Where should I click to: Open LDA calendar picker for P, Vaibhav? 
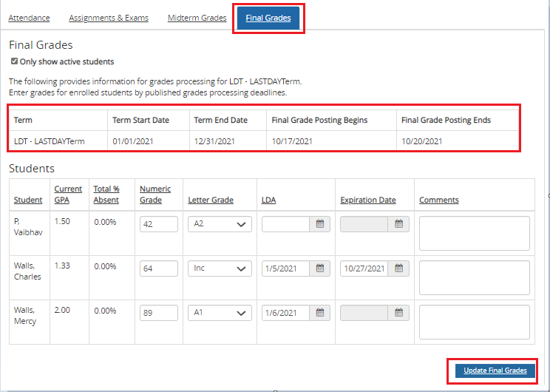pos(320,224)
